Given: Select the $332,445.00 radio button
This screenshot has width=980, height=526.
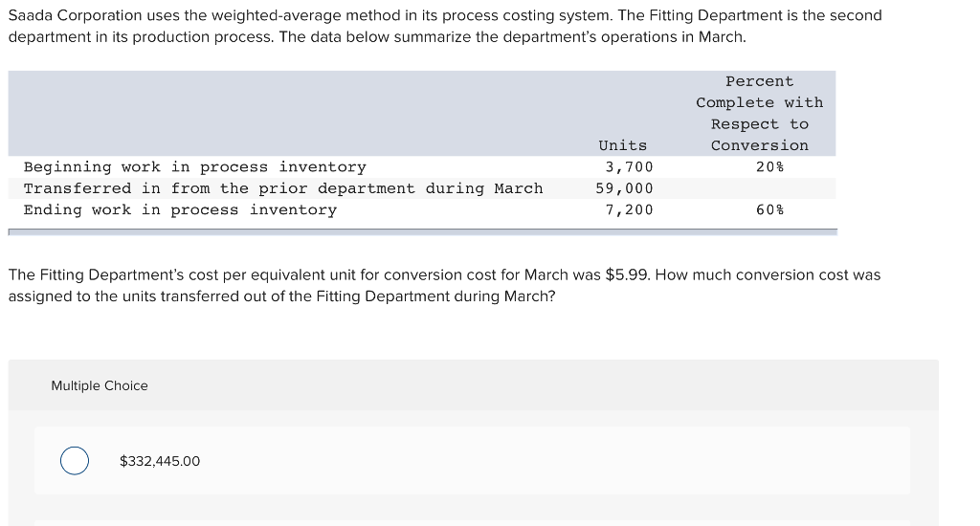Looking at the screenshot, I should point(75,461).
